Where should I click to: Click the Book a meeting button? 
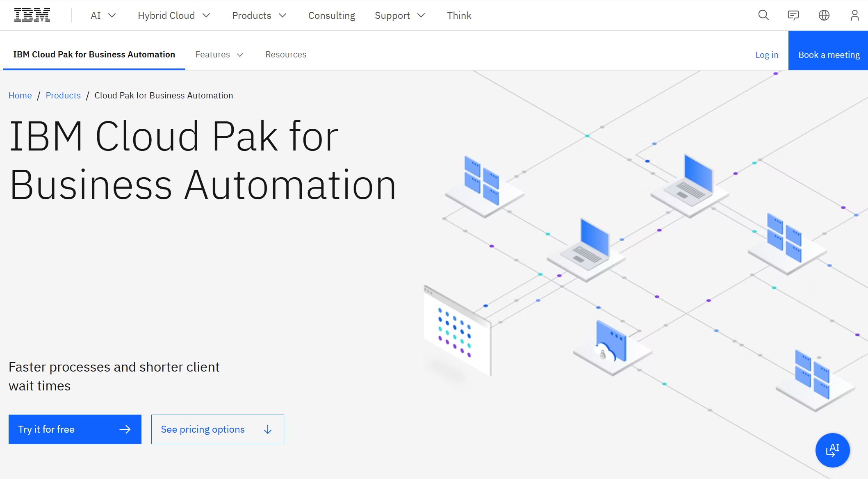pos(829,54)
